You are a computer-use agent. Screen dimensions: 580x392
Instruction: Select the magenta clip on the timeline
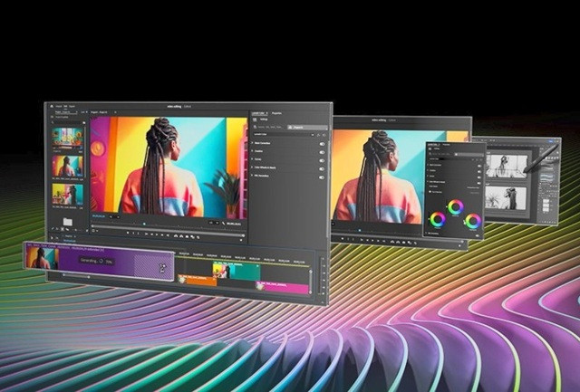point(282,288)
